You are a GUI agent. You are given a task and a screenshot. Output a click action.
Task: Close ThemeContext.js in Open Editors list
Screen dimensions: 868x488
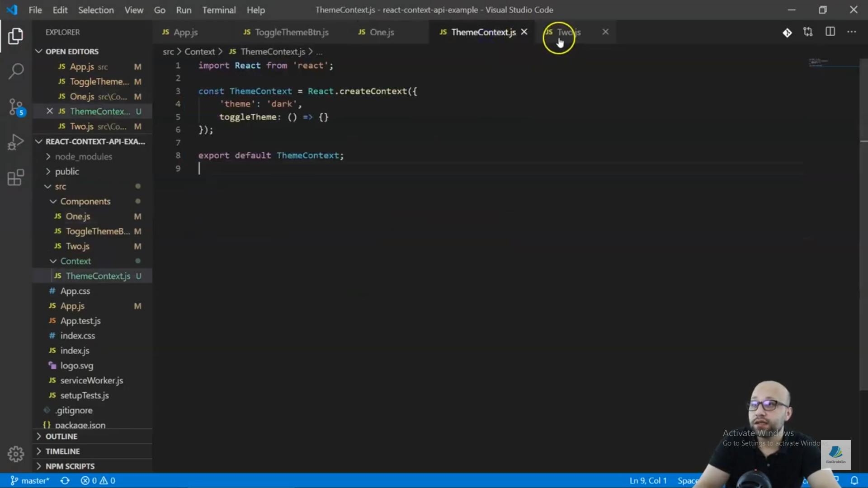50,111
